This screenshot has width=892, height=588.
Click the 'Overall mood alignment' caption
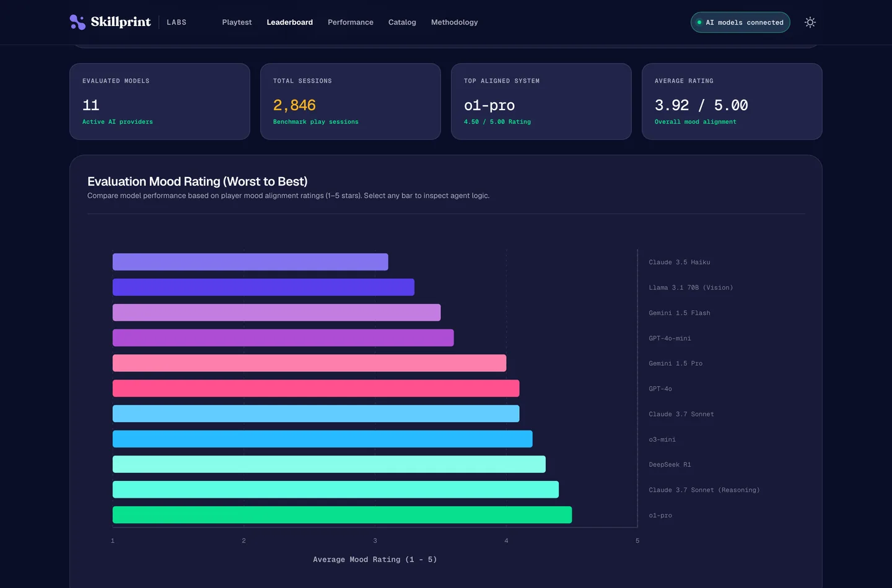(x=696, y=122)
